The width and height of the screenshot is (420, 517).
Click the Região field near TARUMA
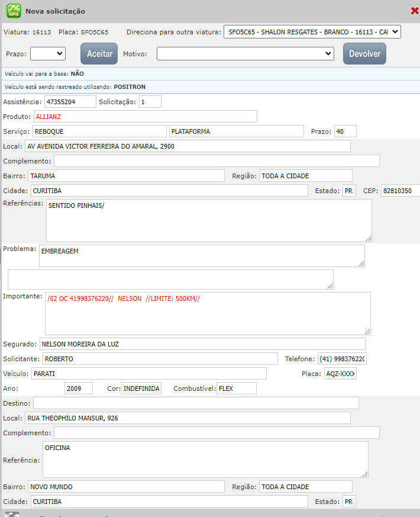pyautogui.click(x=306, y=176)
